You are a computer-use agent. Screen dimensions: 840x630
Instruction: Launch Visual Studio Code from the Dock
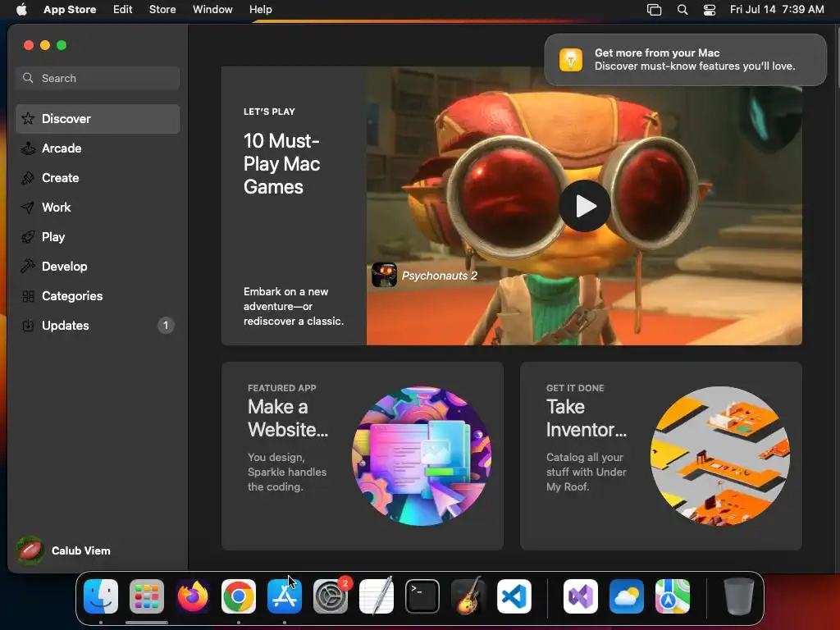514,596
